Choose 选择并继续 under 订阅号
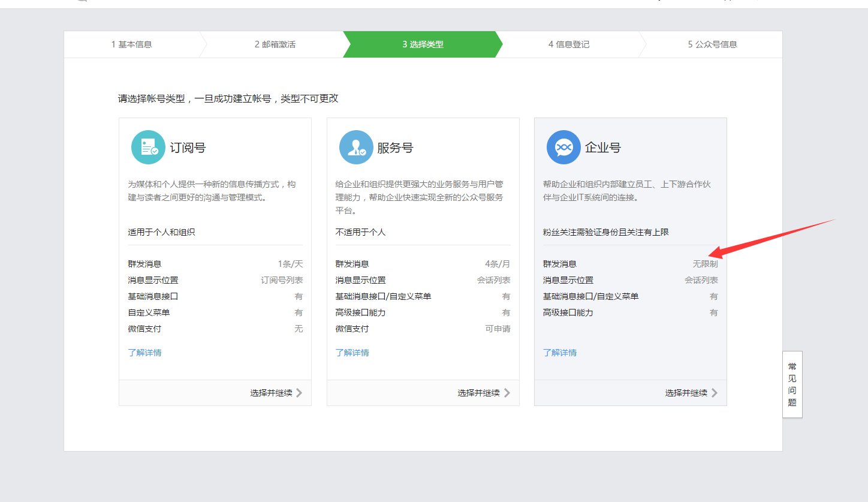The width and height of the screenshot is (868, 502). 272,393
